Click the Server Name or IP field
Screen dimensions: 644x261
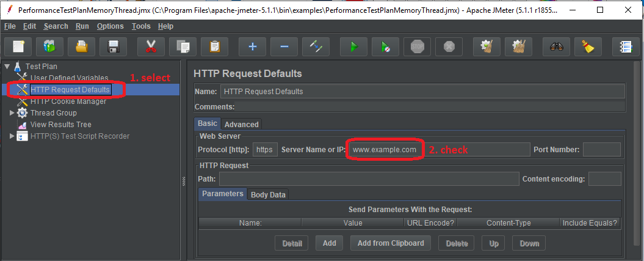point(438,150)
